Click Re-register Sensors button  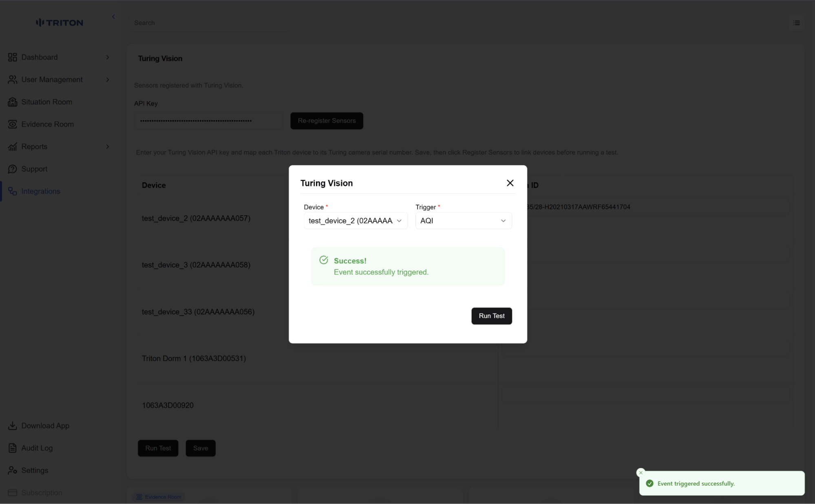coord(327,121)
